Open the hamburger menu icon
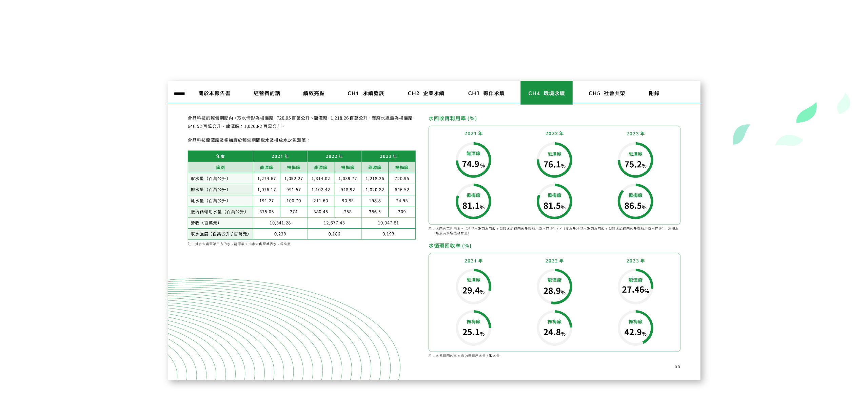 pyautogui.click(x=179, y=93)
